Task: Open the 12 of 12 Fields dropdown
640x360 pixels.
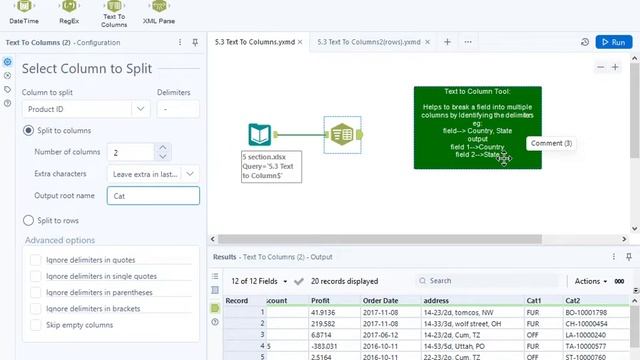Action: [259, 281]
